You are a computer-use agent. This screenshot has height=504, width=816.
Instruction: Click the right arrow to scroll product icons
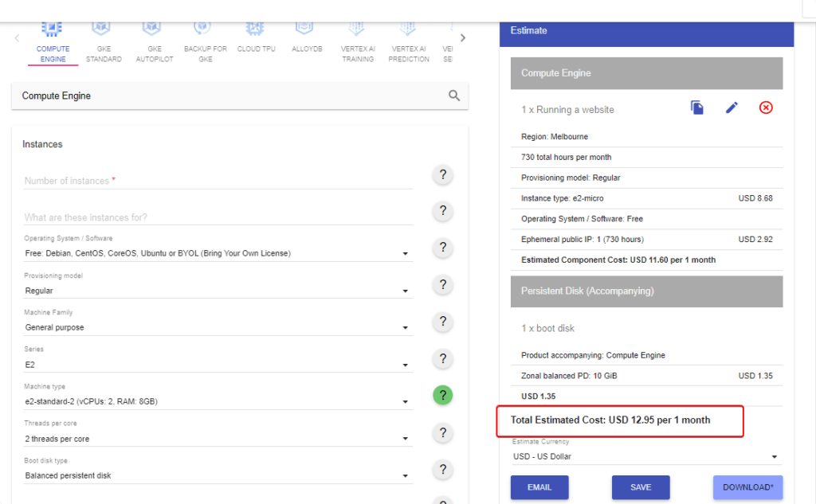point(462,37)
